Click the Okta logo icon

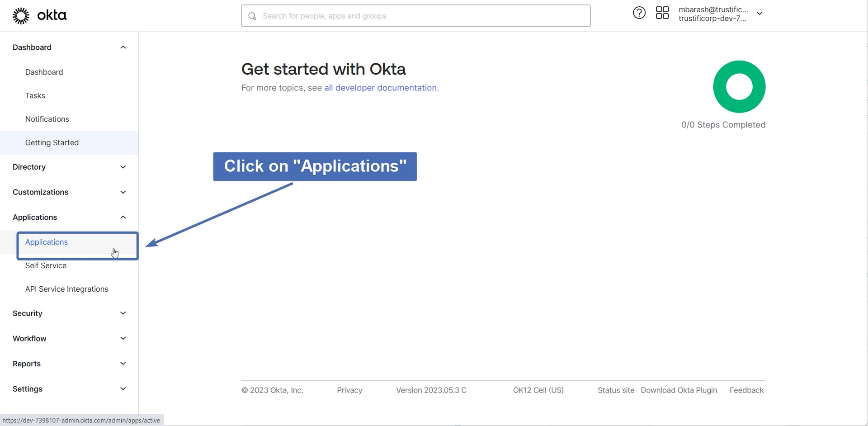[x=21, y=16]
